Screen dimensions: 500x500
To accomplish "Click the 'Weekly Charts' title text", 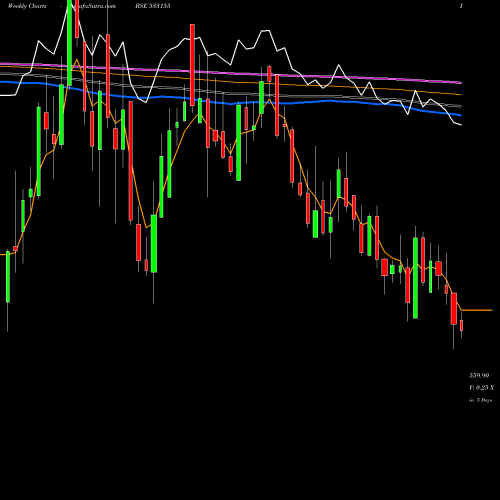I will (x=27, y=6).
